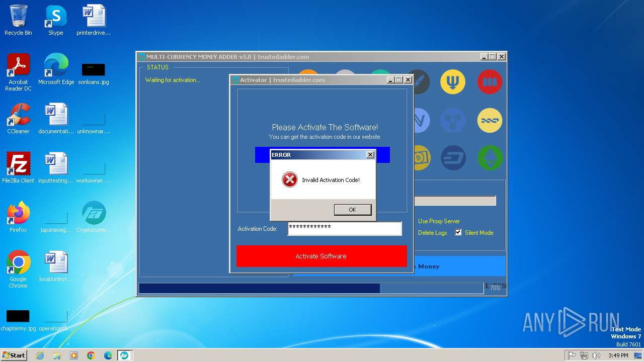644x362 pixels.
Task: Open FileZilla Client desktop shortcut
Action: coord(18,168)
